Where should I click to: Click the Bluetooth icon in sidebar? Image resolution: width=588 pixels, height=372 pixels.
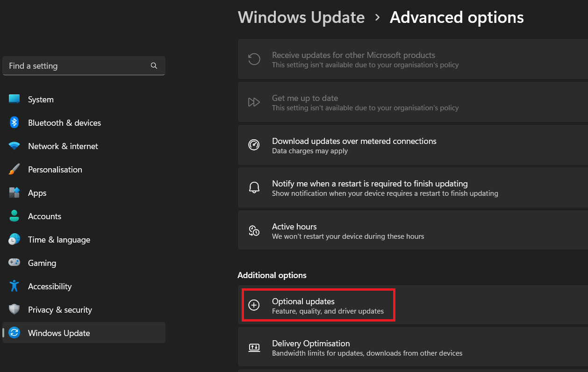tap(14, 122)
